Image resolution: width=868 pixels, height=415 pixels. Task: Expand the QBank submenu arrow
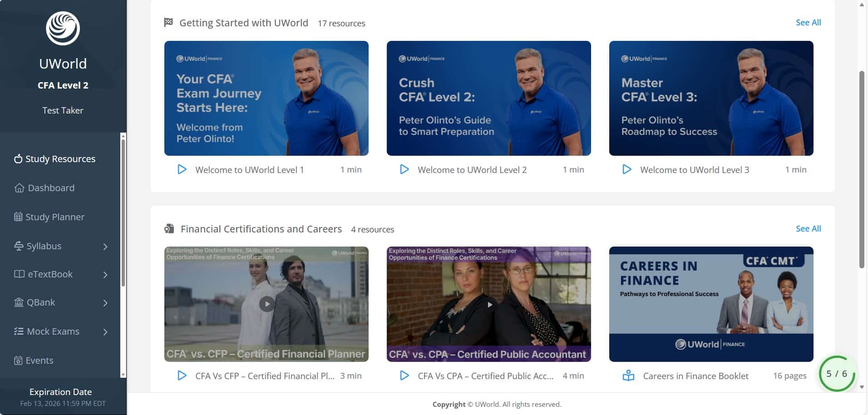(105, 303)
